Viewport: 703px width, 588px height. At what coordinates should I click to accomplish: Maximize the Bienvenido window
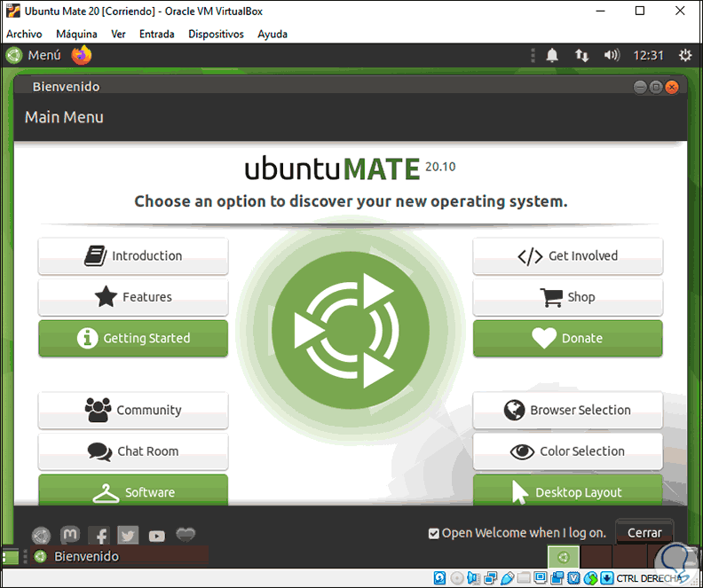pyautogui.click(x=655, y=87)
